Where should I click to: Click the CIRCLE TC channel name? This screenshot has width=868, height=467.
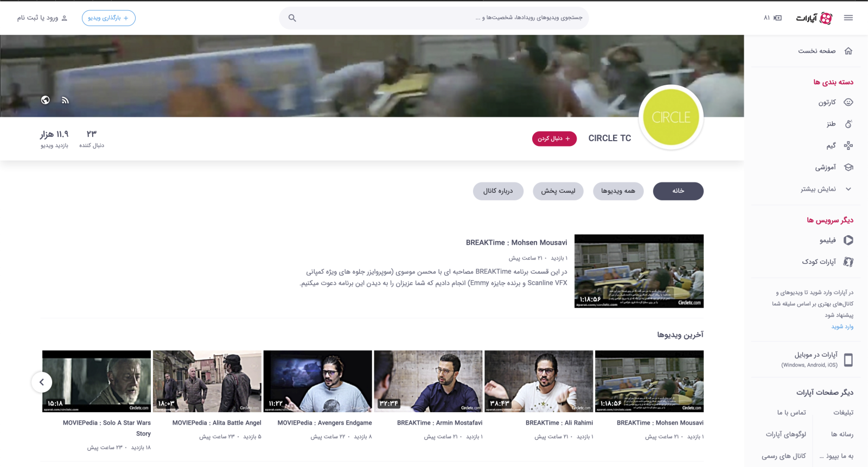point(610,138)
